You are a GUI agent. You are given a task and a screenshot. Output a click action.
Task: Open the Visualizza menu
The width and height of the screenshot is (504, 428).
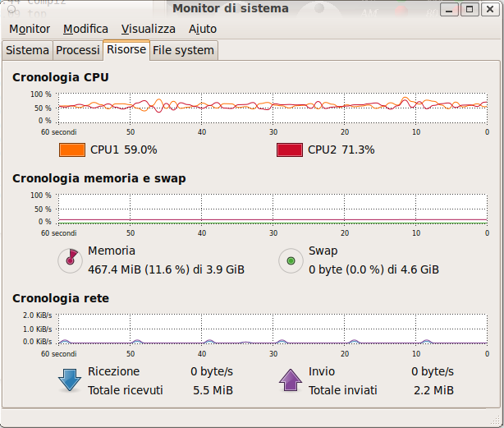point(149,29)
